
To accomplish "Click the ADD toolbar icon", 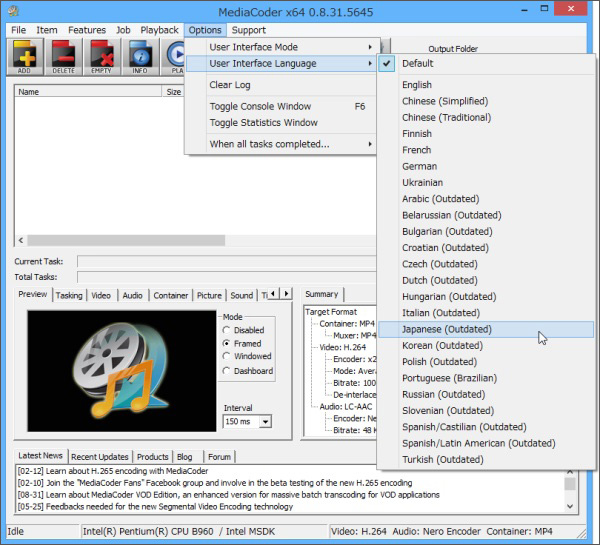I will click(25, 57).
